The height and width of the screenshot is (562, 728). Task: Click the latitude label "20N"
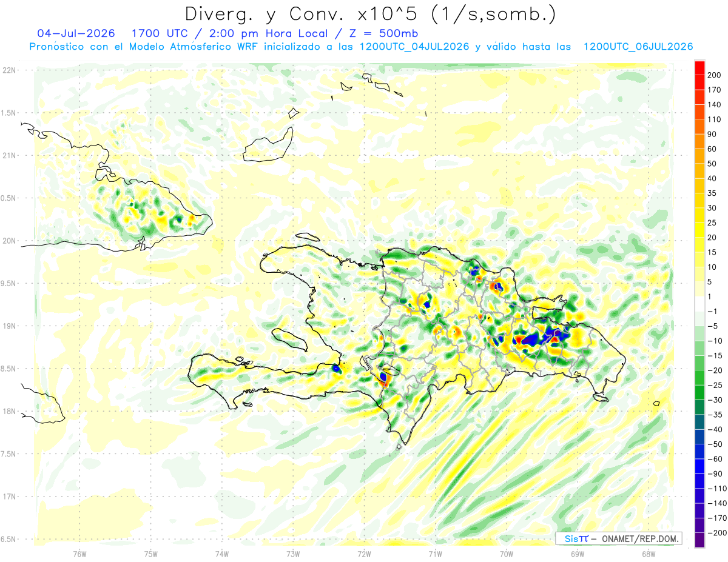9,241
